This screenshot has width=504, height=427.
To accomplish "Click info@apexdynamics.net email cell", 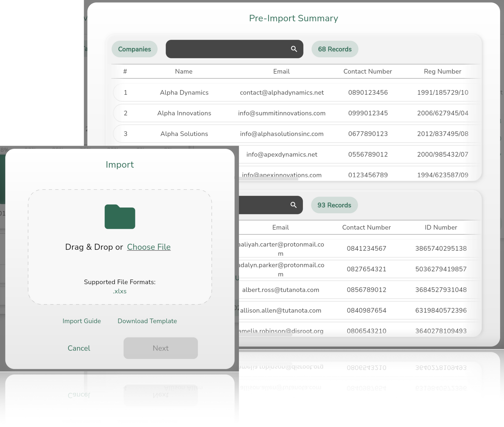I will [x=282, y=154].
